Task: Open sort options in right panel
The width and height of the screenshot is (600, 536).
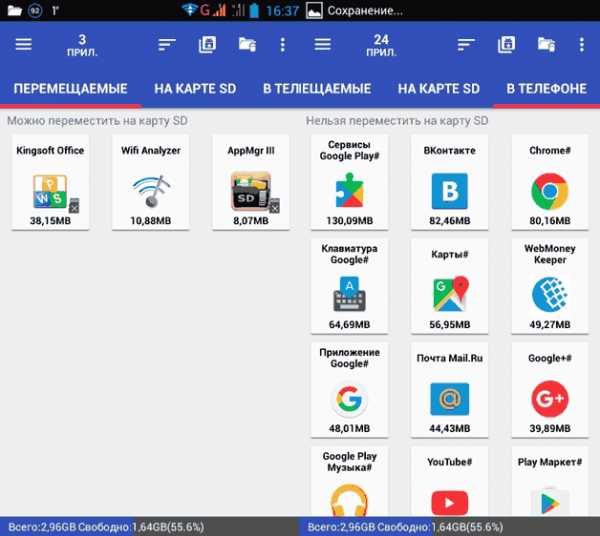Action: point(466,45)
